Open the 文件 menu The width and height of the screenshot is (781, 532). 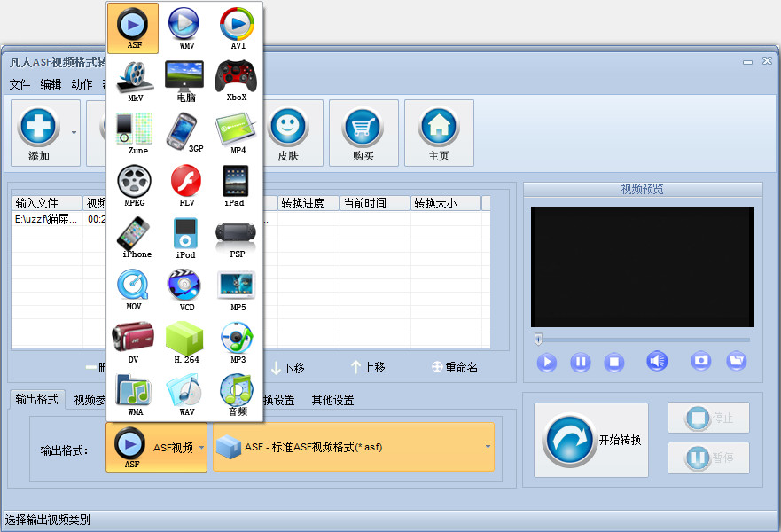[x=20, y=84]
